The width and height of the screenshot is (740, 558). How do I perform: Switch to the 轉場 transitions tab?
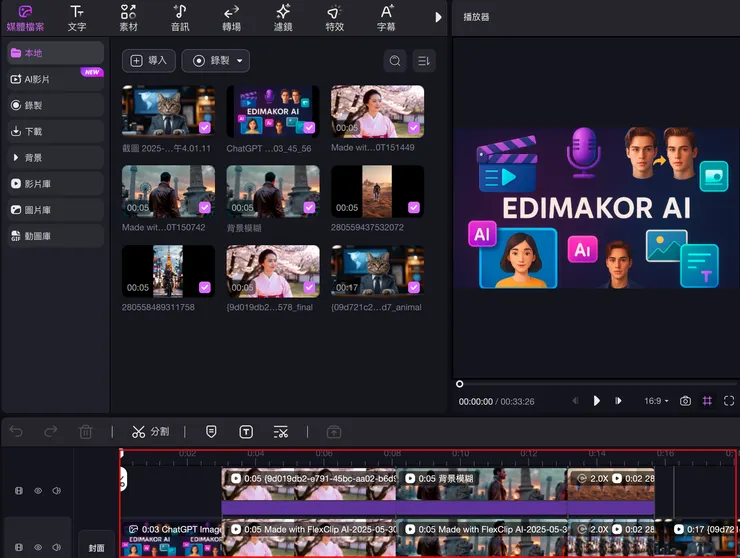click(231, 17)
